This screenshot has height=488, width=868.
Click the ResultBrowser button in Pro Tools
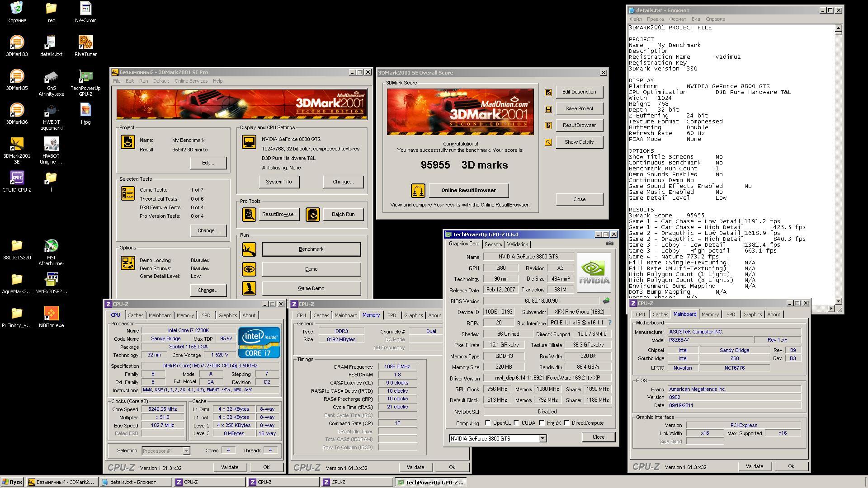pos(278,214)
